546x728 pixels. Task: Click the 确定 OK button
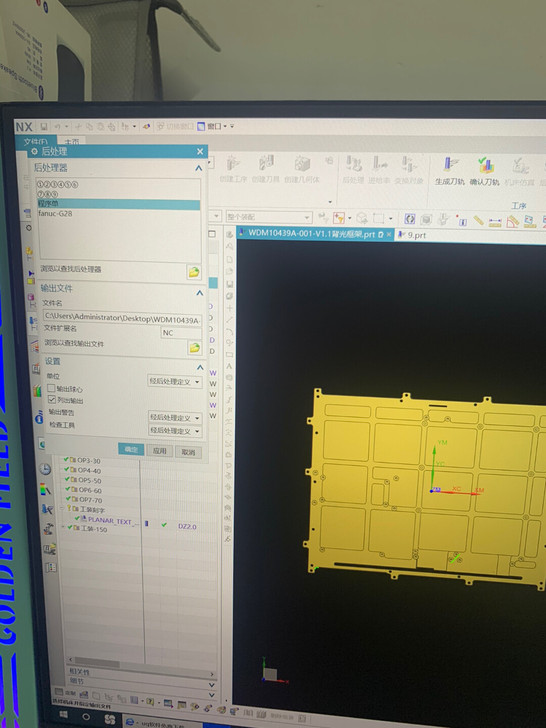tap(131, 449)
